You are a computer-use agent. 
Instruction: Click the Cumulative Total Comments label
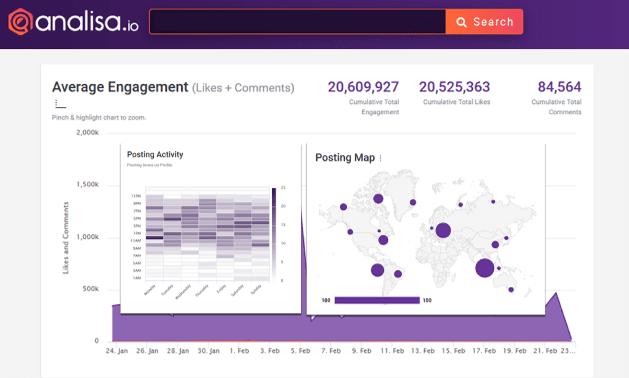click(x=556, y=107)
